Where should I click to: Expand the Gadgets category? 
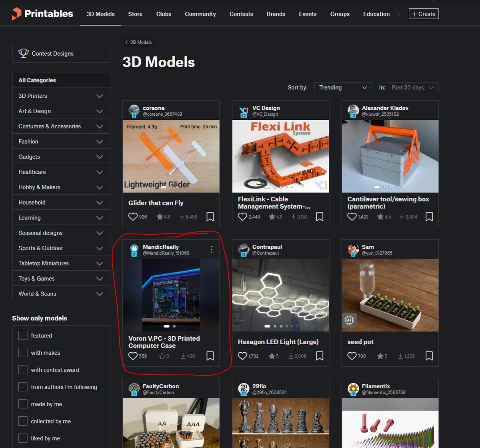[x=100, y=157]
